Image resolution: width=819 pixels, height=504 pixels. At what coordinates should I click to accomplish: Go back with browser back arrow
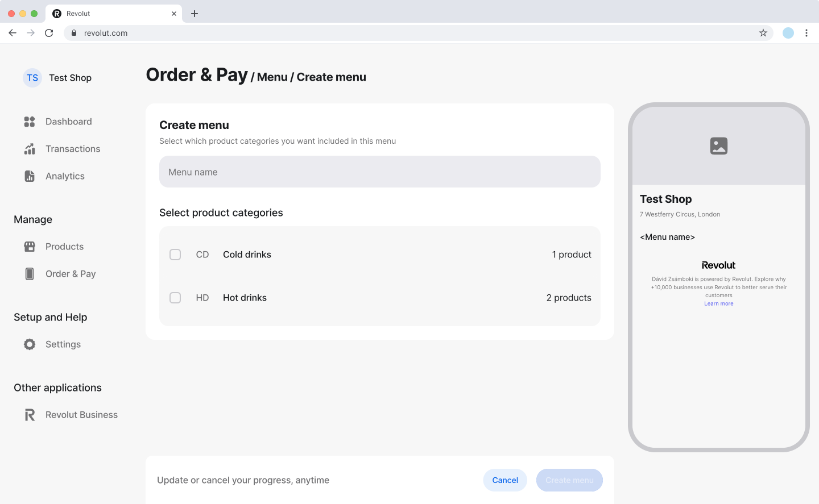[x=13, y=33]
